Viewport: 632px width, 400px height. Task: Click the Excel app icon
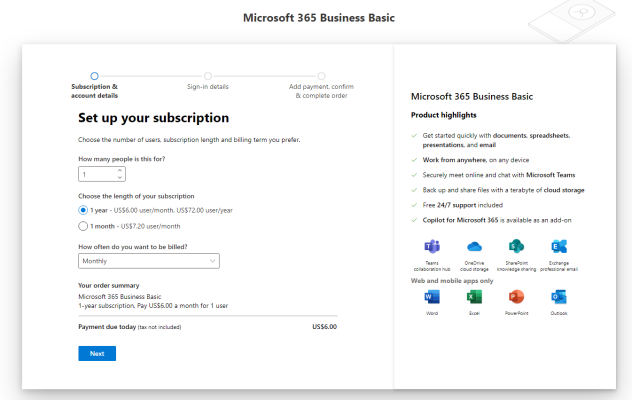coord(474,297)
